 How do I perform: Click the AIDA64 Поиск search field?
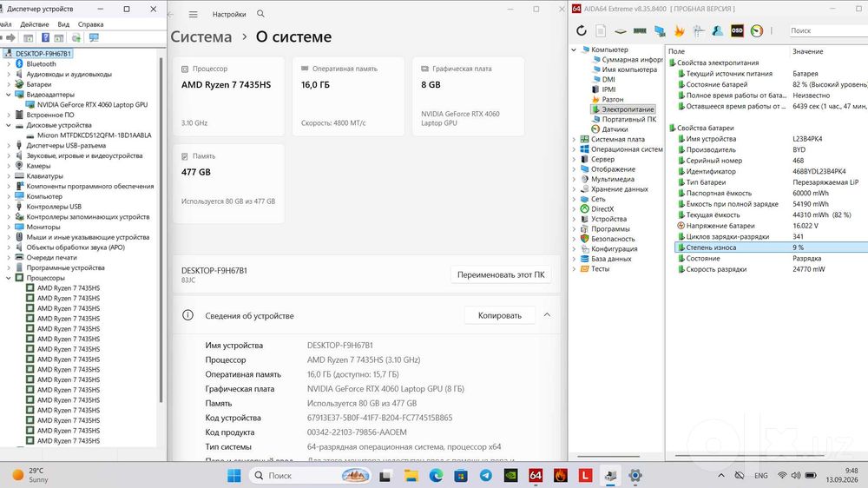pos(828,31)
